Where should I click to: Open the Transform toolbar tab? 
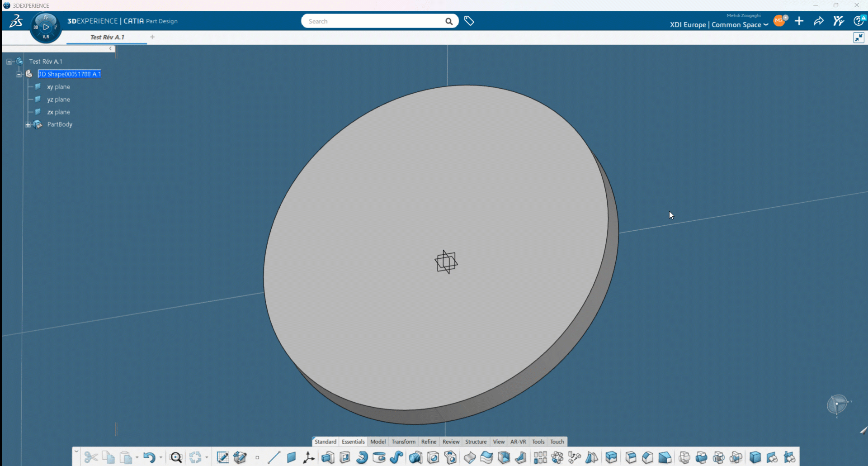(403, 442)
